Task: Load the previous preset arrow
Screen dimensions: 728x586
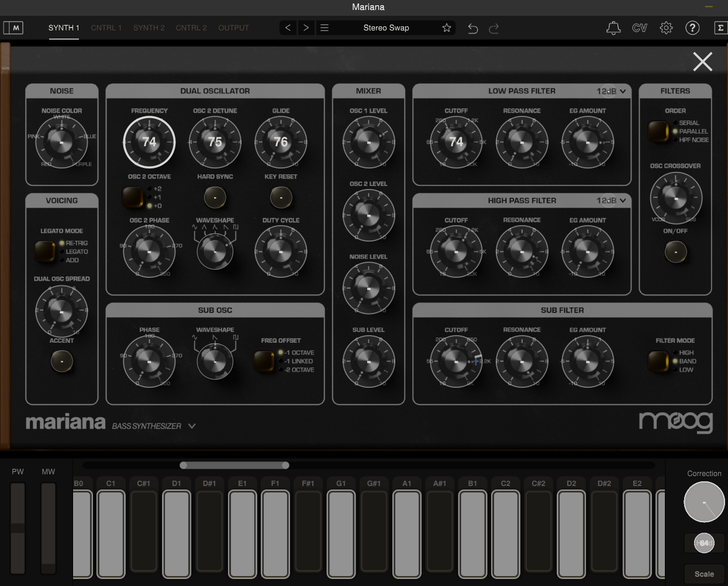Action: tap(288, 27)
